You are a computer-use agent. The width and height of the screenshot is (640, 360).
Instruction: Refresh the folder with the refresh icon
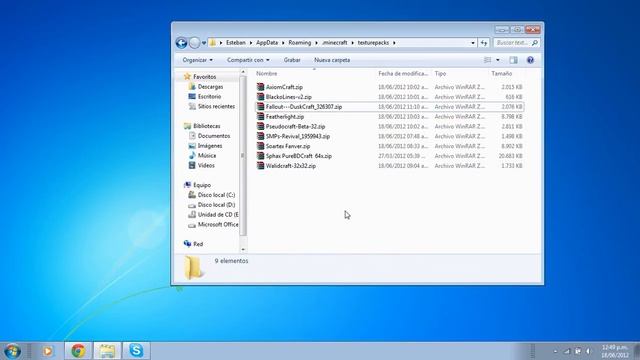pyautogui.click(x=484, y=42)
